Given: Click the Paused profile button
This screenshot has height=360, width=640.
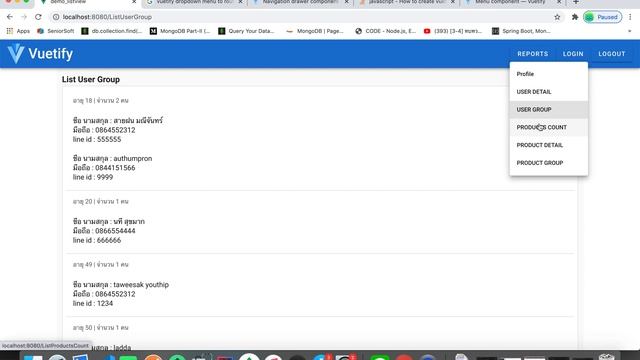Looking at the screenshot, I should [602, 17].
